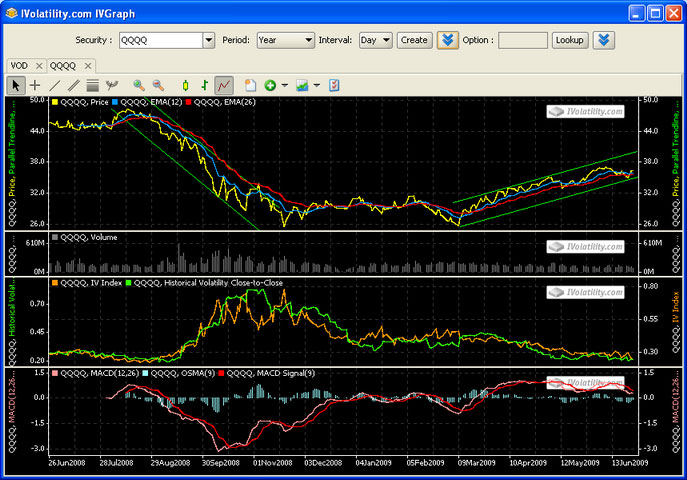Click the new chart document icon
Viewport: 687px width, 480px height.
251,85
